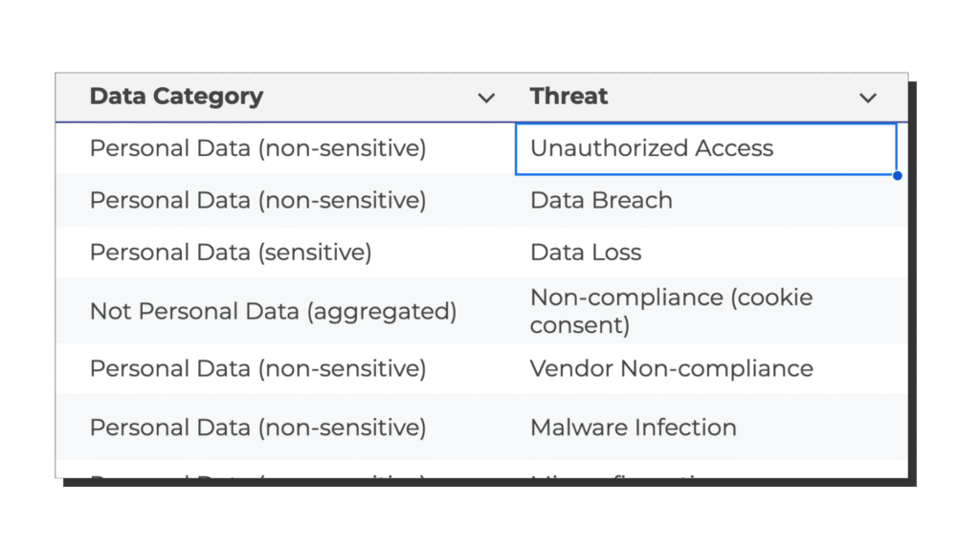The width and height of the screenshot is (980, 551).
Task: Click the Vendor Non-compliance cell
Action: click(671, 368)
